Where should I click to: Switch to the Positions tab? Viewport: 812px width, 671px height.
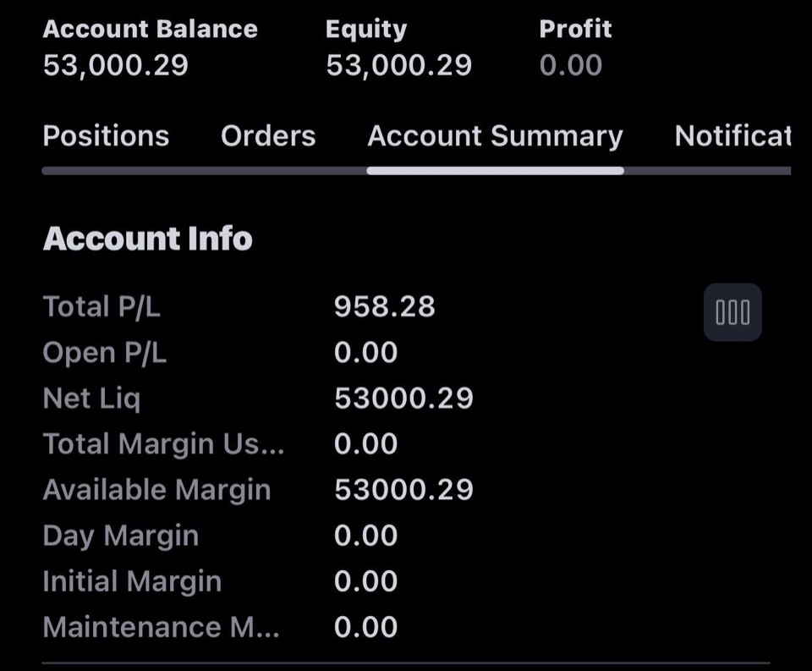pos(107,135)
